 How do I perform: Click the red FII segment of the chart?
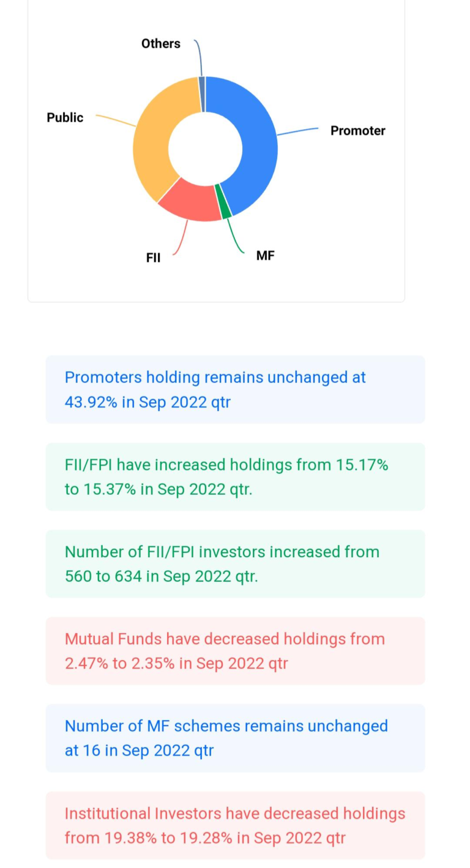(x=189, y=201)
